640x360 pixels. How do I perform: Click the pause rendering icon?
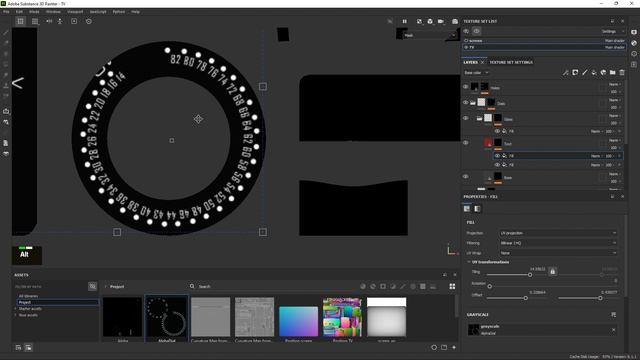point(404,21)
